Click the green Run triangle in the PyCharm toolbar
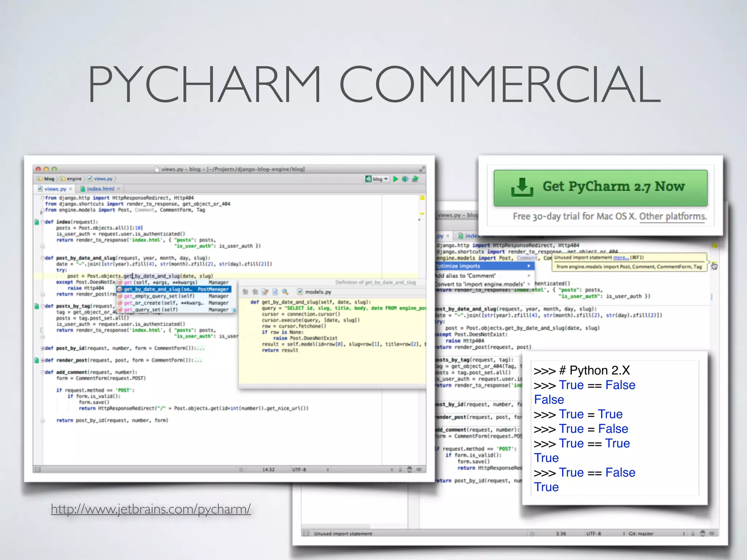This screenshot has width=747, height=560. 395,179
